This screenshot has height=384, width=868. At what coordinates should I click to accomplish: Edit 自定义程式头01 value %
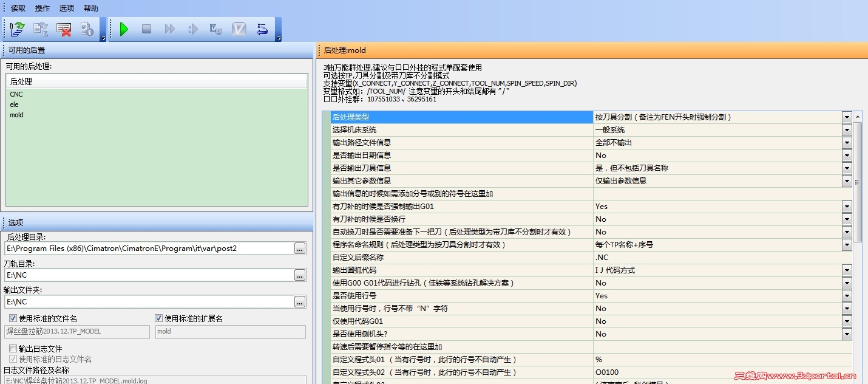tap(722, 360)
